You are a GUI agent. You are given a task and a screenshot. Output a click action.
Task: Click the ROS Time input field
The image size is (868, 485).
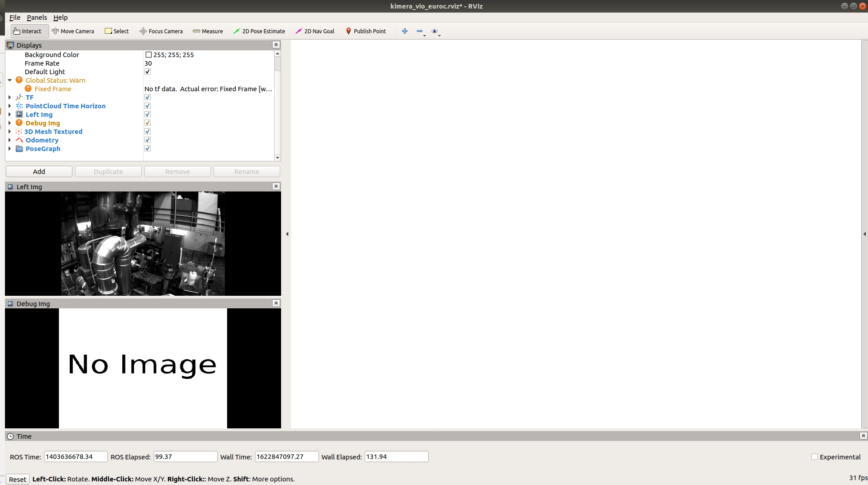click(76, 456)
